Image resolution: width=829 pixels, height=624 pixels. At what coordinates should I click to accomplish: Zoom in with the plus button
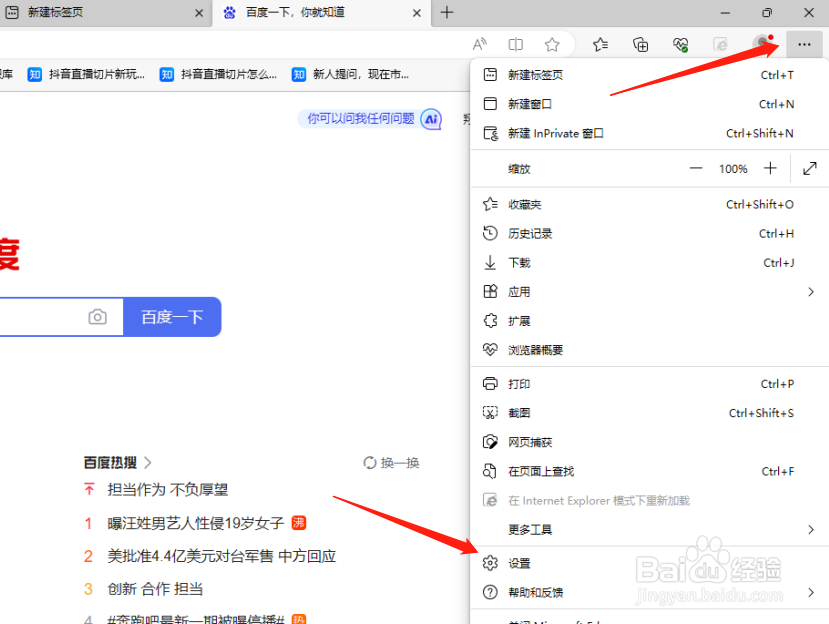[770, 169]
